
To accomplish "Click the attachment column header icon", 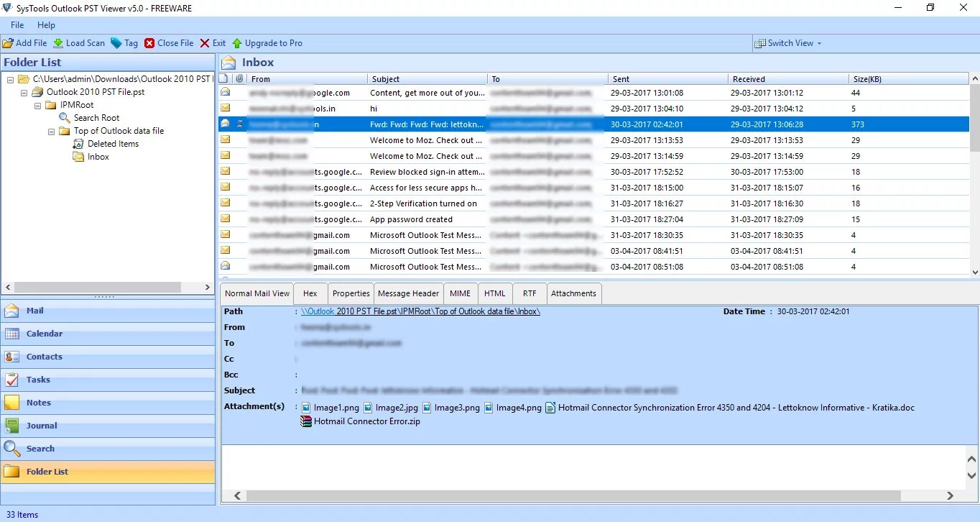I will pyautogui.click(x=239, y=79).
